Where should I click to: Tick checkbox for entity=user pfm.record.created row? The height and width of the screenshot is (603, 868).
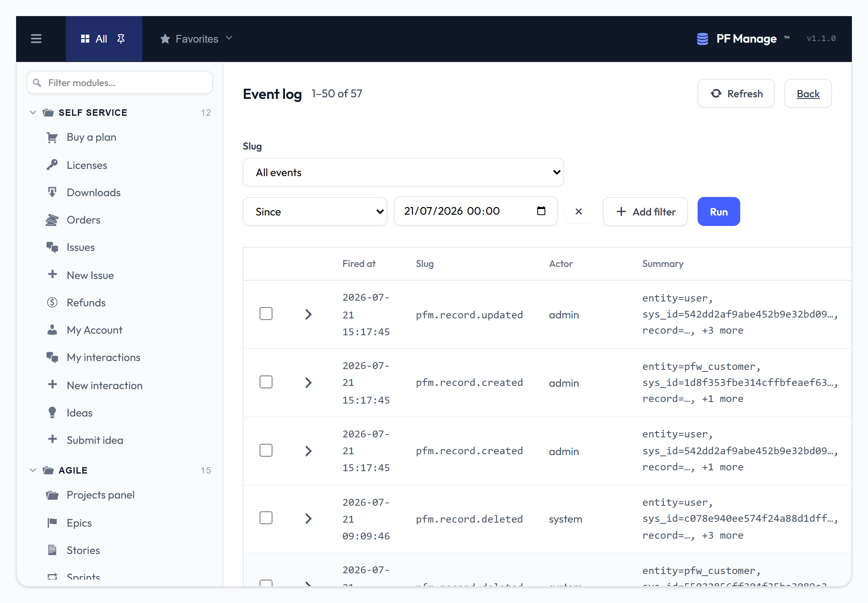click(x=266, y=450)
